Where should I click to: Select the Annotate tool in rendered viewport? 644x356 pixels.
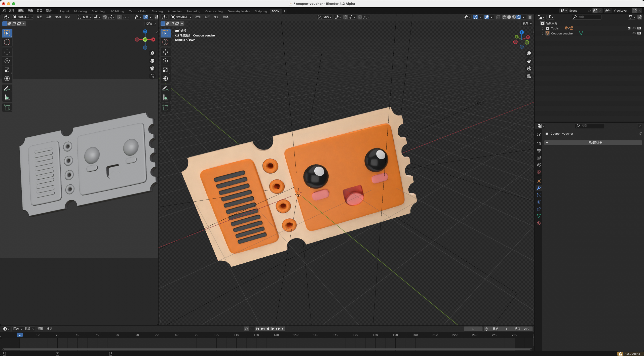point(165,89)
